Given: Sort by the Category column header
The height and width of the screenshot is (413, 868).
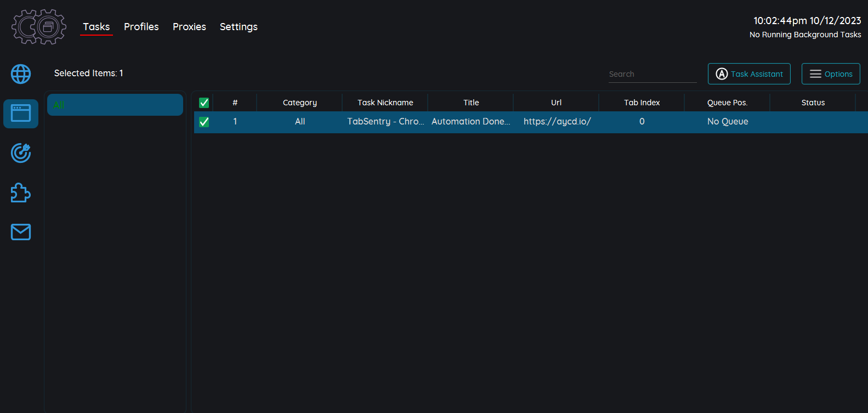Looking at the screenshot, I should pos(300,103).
